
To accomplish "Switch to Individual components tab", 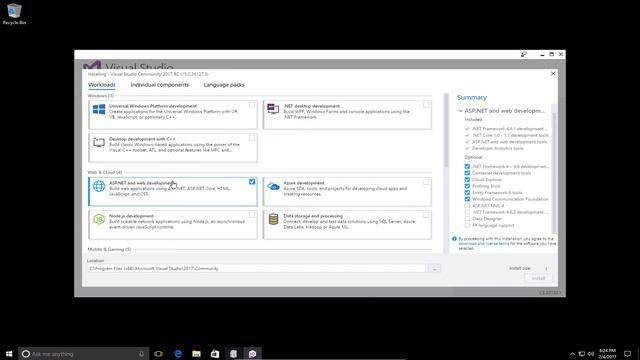I will 160,85.
